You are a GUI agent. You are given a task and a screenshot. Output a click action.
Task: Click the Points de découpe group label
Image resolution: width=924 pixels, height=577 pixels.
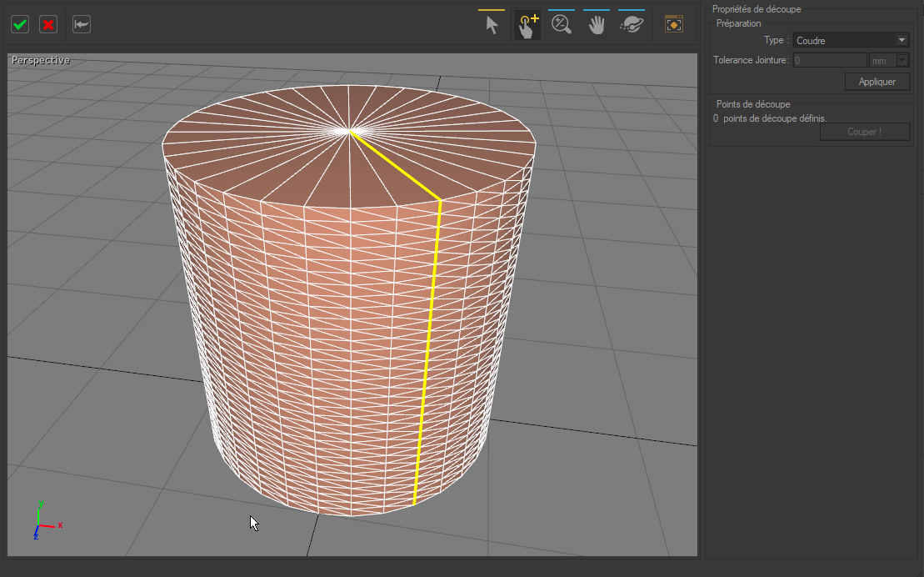(753, 104)
